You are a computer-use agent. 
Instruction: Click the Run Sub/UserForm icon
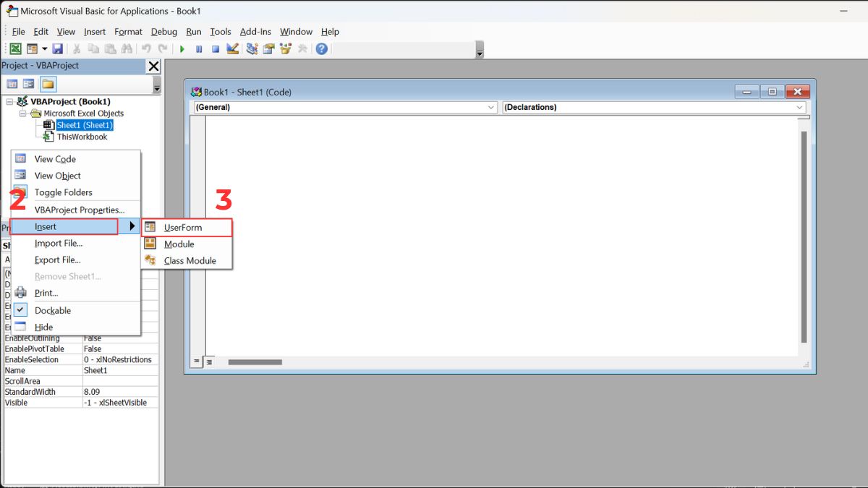click(182, 48)
